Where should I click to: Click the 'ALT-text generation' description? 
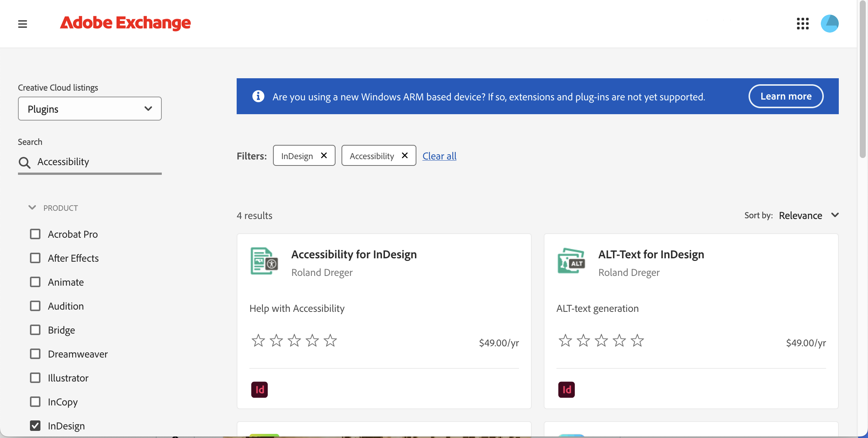(598, 308)
